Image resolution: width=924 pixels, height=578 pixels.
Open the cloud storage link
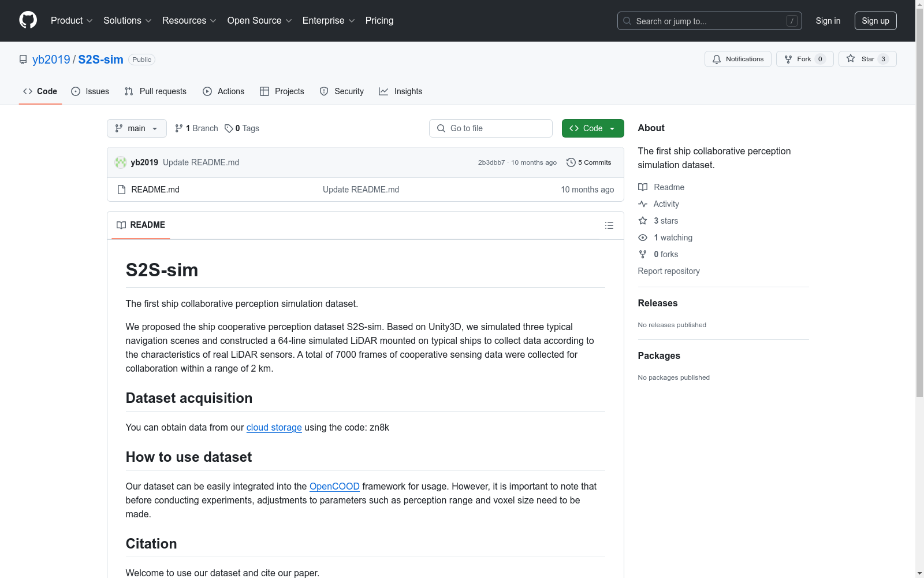pos(274,427)
